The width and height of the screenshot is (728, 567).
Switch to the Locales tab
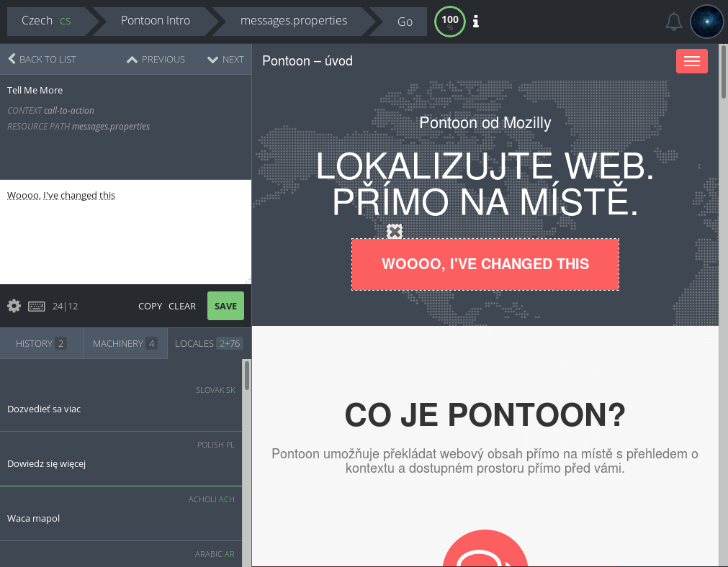click(x=209, y=343)
